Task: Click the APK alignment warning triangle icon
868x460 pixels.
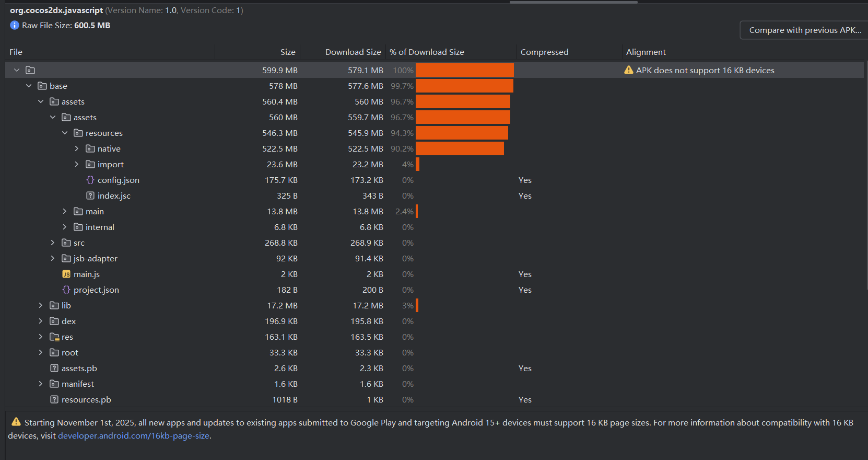Action: point(629,70)
